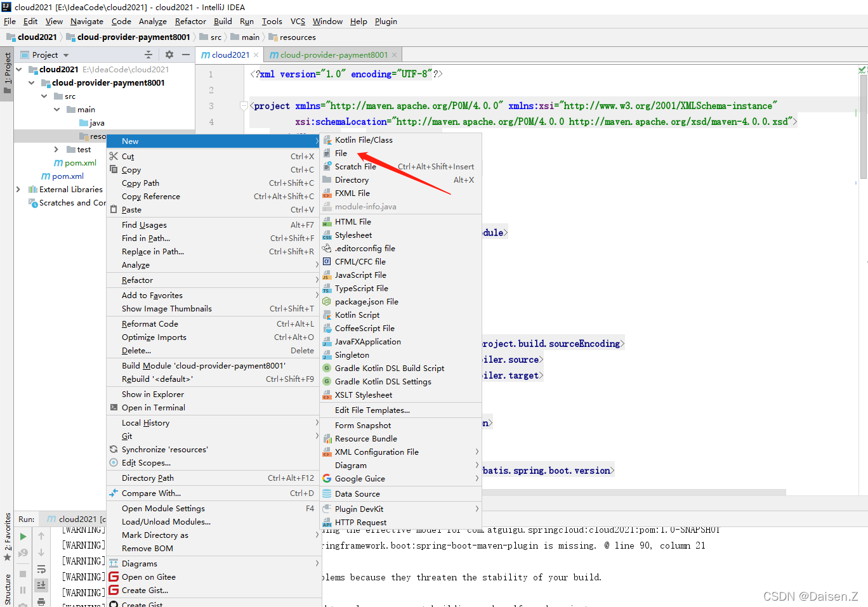The height and width of the screenshot is (607, 868).
Task: Click the HTTP Request API icon
Action: tap(327, 523)
